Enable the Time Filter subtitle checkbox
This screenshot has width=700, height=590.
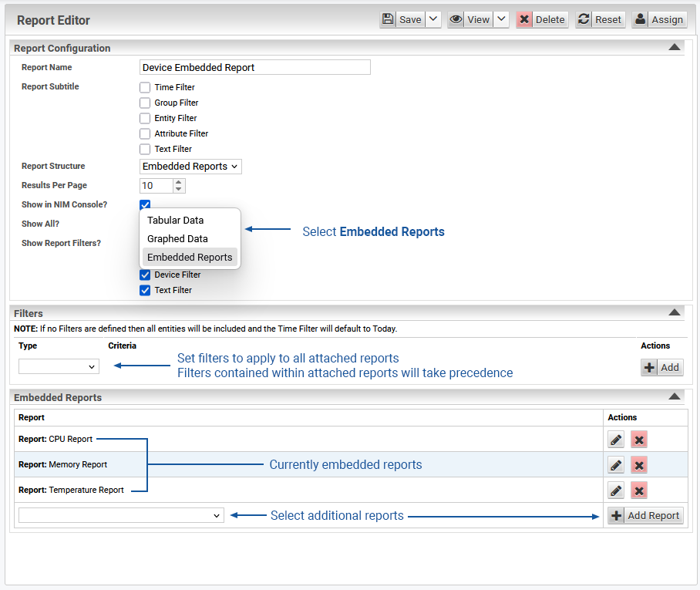(x=145, y=87)
